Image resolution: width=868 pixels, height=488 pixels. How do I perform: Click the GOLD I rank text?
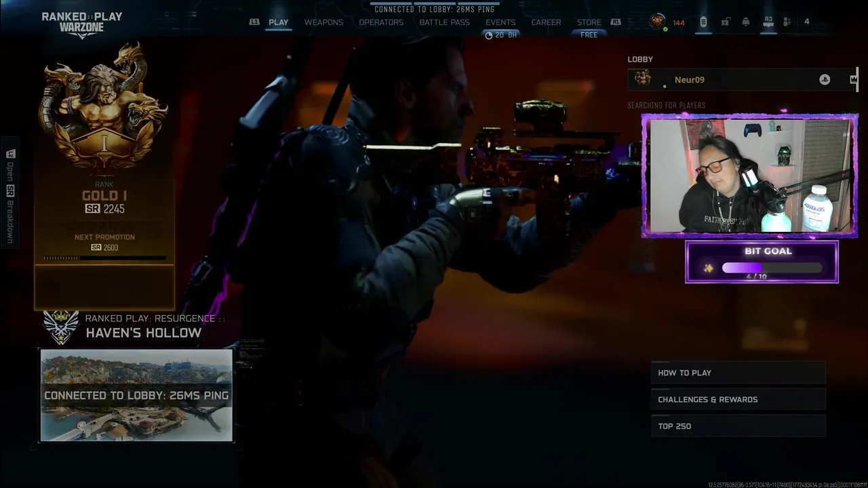click(x=104, y=196)
